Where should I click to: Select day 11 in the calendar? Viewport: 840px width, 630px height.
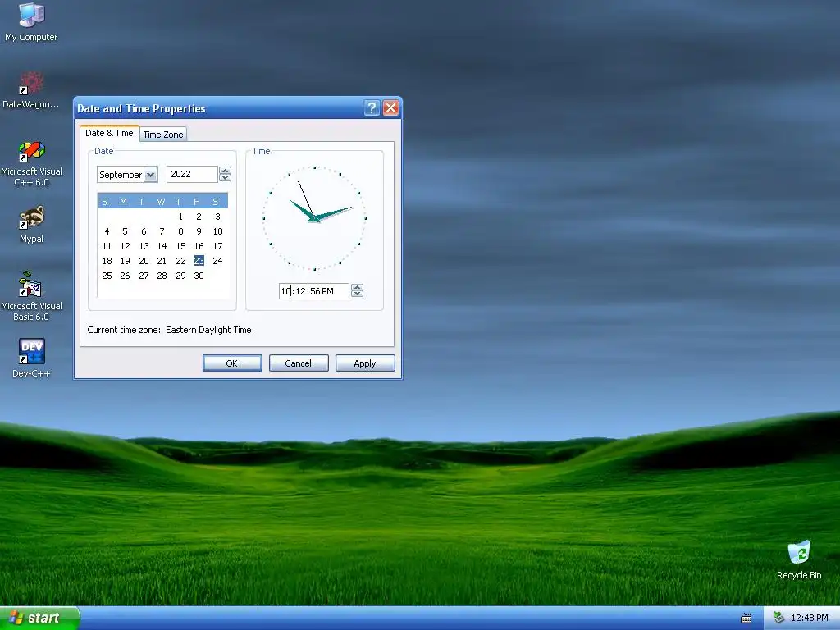tap(107, 246)
